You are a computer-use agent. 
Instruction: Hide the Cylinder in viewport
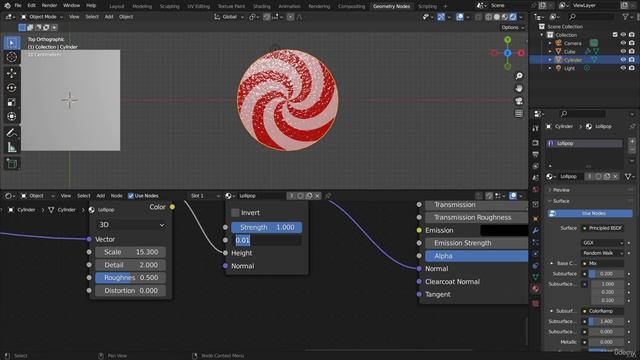click(623, 60)
